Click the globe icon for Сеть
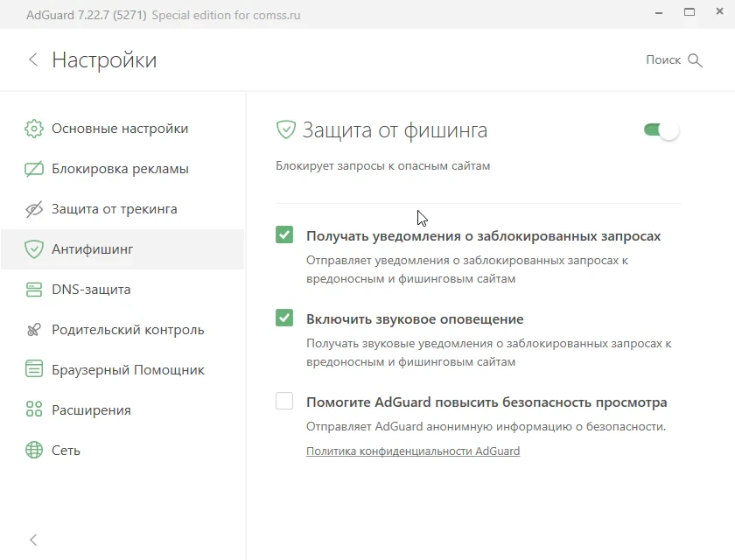The width and height of the screenshot is (735, 560). [x=34, y=450]
